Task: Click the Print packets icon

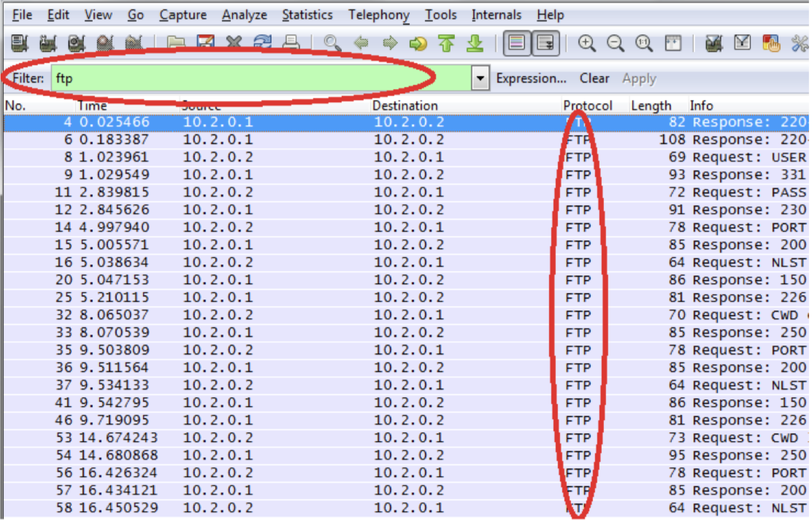Action: 291,44
